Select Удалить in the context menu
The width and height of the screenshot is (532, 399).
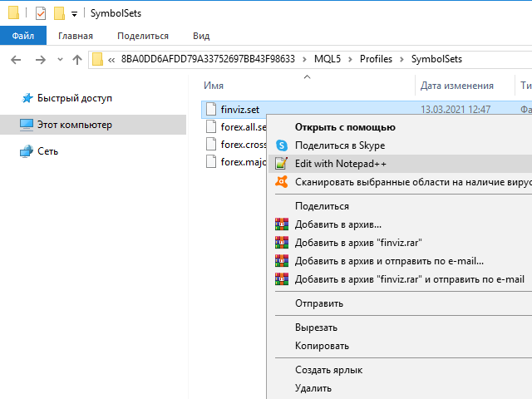pyautogui.click(x=313, y=387)
